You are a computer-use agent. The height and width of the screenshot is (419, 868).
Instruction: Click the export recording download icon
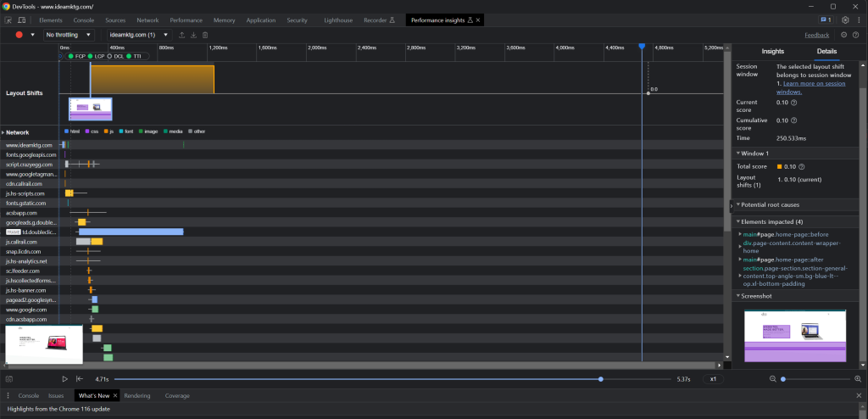193,35
